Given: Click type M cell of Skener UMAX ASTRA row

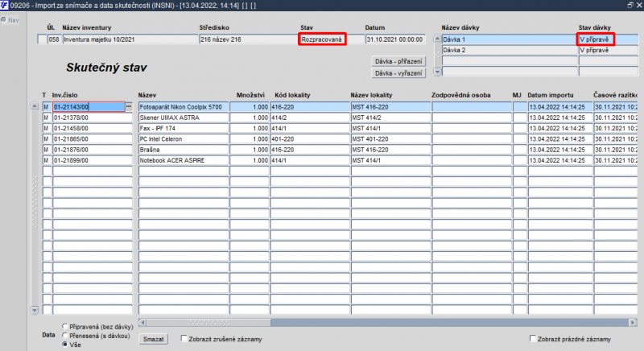Looking at the screenshot, I should coord(47,118).
